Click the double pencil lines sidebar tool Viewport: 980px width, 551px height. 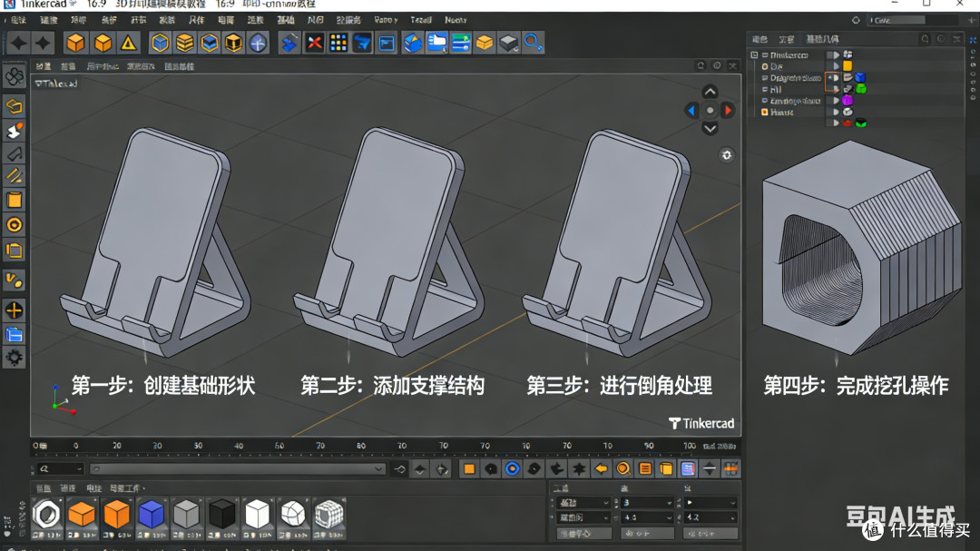point(15,176)
